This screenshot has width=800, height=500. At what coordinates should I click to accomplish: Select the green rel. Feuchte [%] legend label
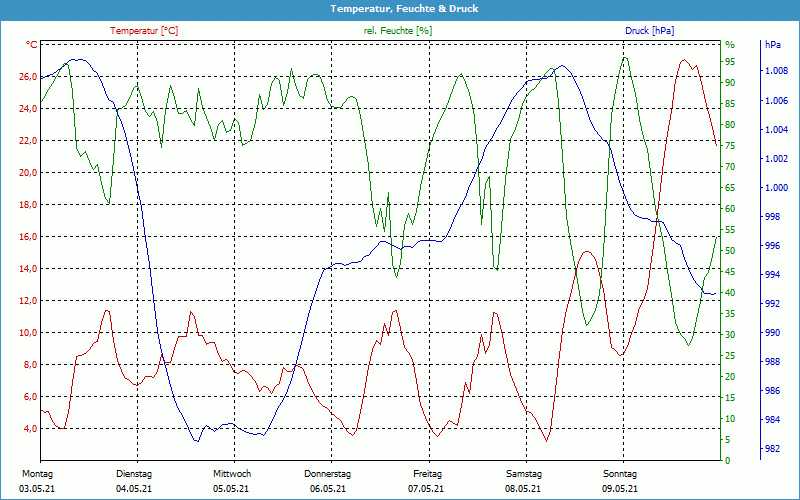tap(398, 31)
